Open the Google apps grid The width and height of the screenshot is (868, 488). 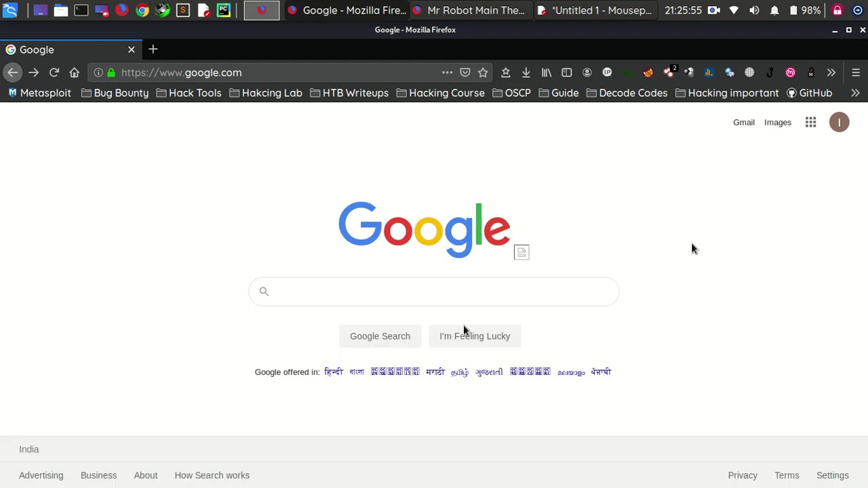[811, 122]
